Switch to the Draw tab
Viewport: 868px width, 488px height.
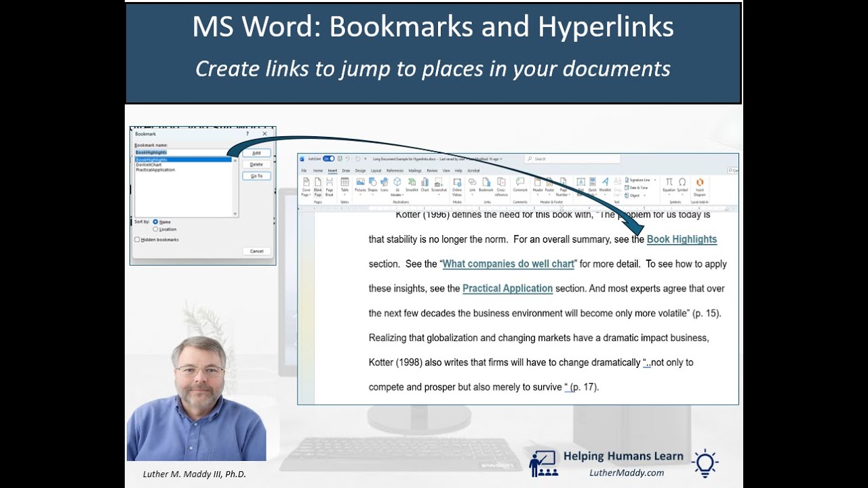tap(346, 171)
